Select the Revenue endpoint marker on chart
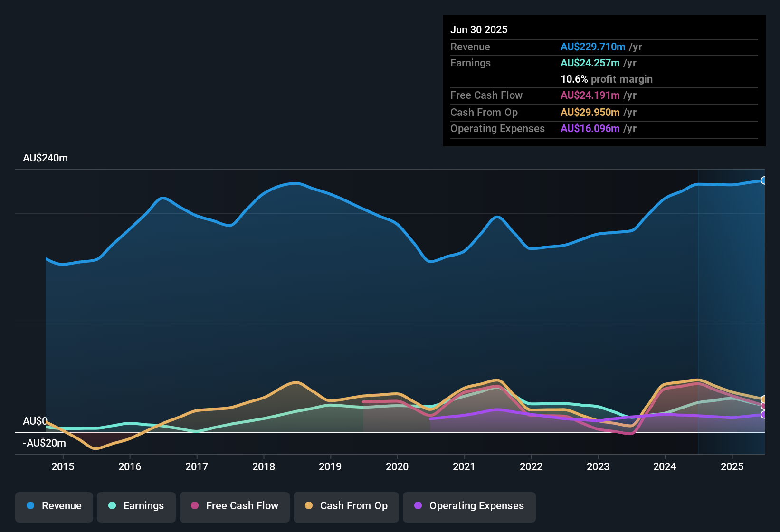The height and width of the screenshot is (532, 780). (764, 180)
